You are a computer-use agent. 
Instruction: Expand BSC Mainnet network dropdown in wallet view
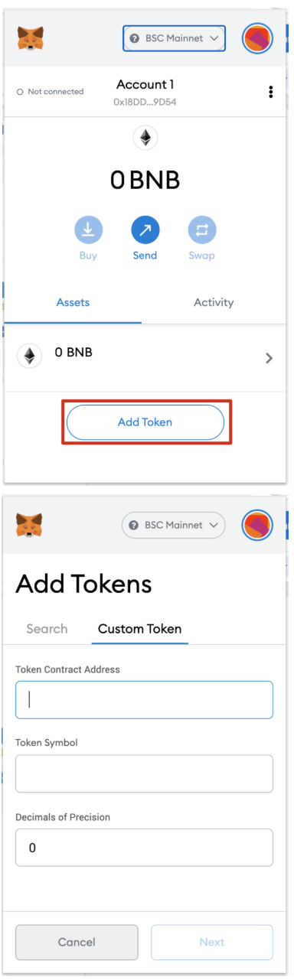[174, 37]
